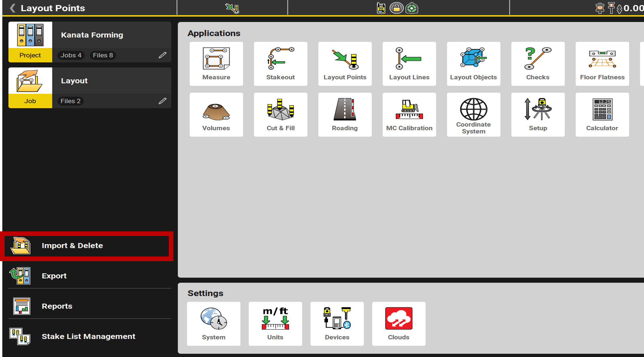The image size is (644, 357).
Task: Open the Roading application
Action: point(345,115)
